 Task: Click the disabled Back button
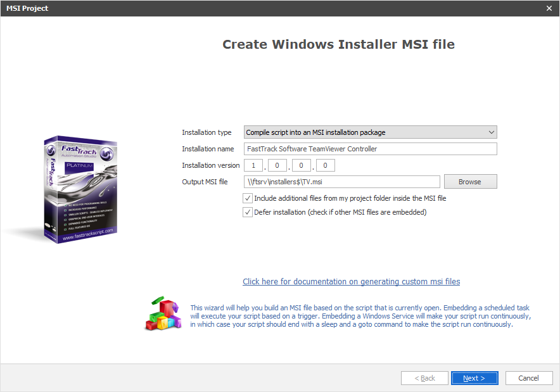click(x=424, y=378)
